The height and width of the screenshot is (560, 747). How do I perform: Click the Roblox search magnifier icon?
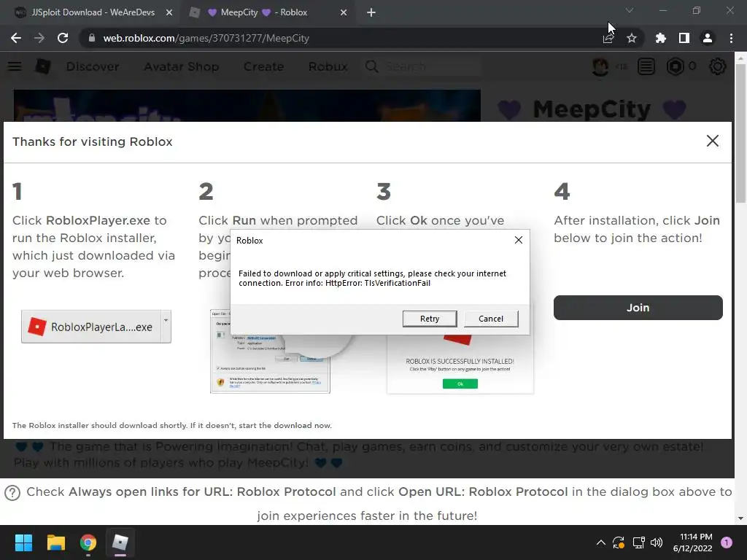[x=372, y=66]
